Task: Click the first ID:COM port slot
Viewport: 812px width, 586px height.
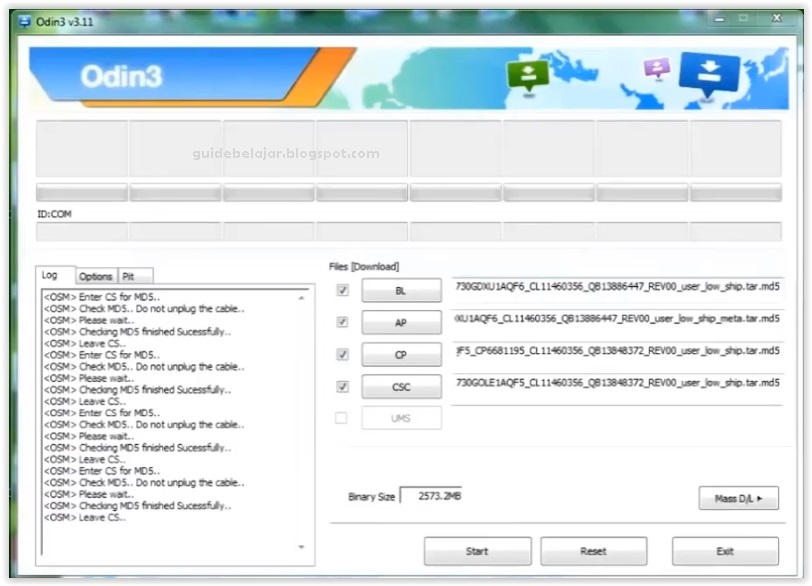Action: (x=82, y=231)
